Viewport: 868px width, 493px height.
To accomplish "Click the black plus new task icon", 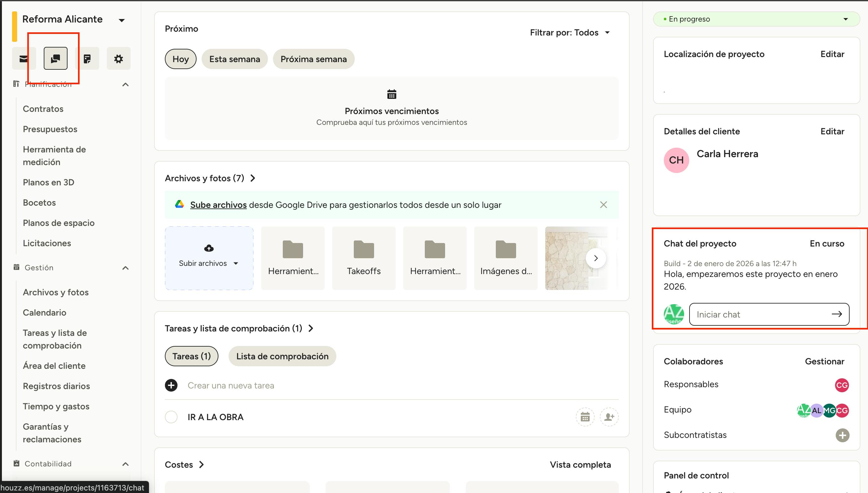I will [x=171, y=385].
